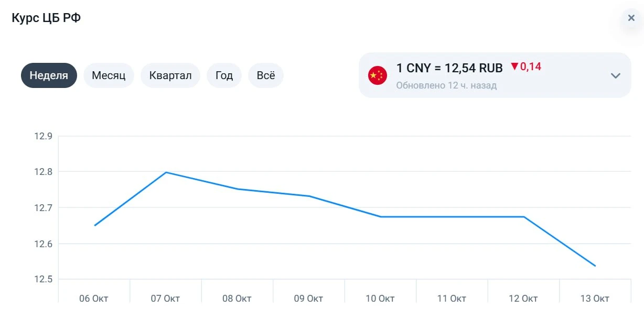The height and width of the screenshot is (320, 644).
Task: Click the 11 Окт axis label
Action: pyautogui.click(x=452, y=299)
